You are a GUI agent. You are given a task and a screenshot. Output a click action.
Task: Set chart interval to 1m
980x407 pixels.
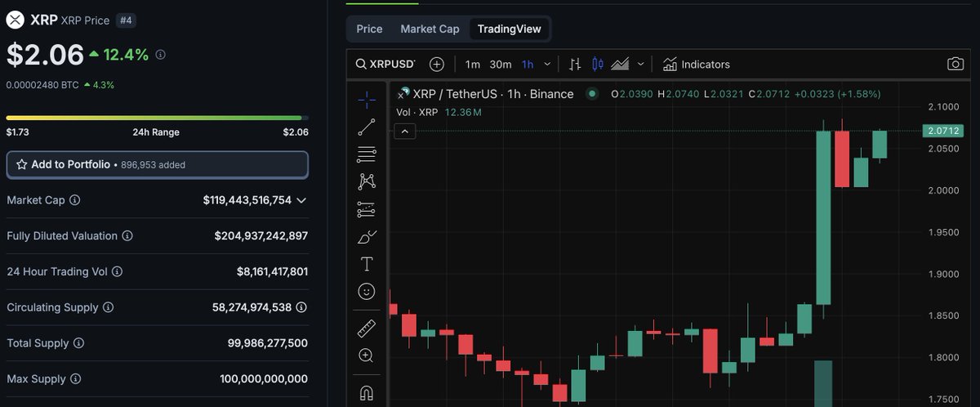click(473, 64)
